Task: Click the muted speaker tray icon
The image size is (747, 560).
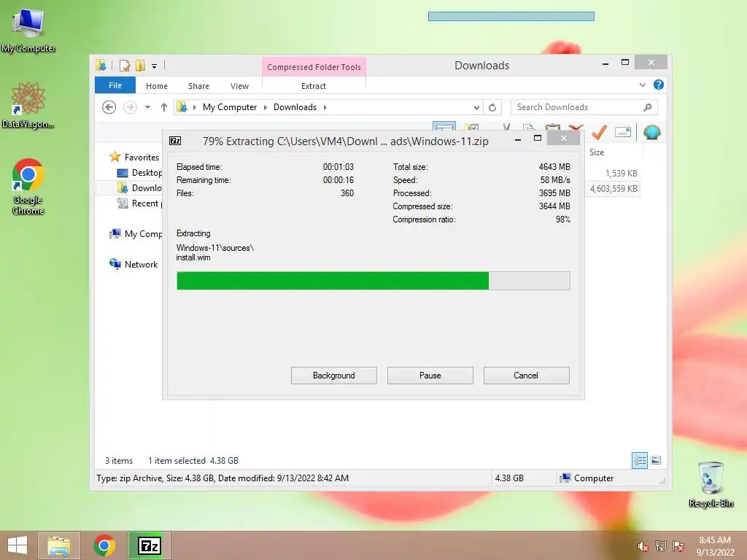Action: coord(643,546)
